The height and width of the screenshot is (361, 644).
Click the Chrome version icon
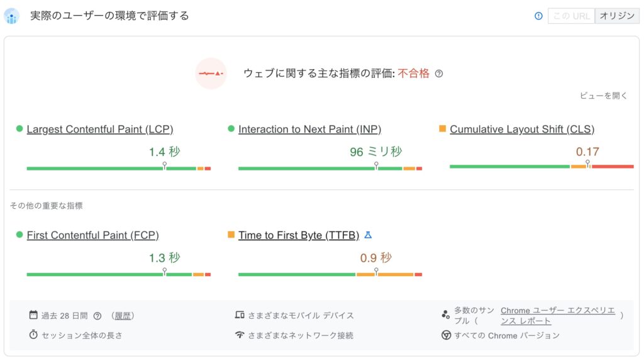coord(447,335)
